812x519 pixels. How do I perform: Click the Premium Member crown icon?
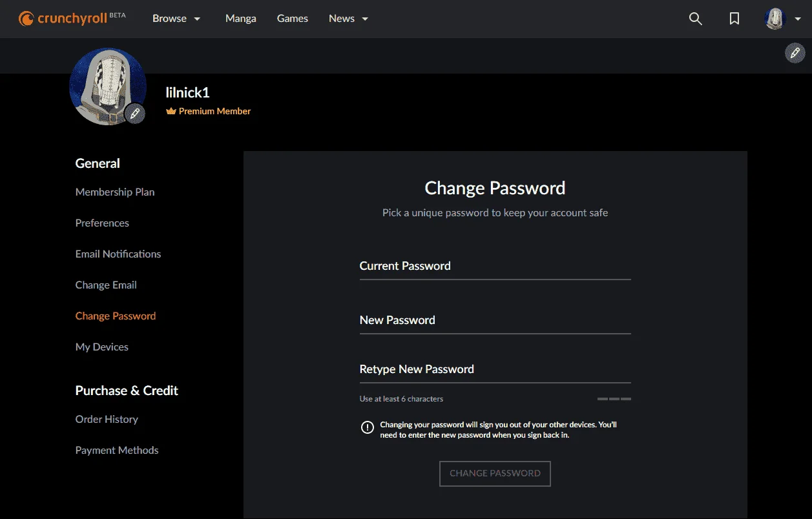pyautogui.click(x=171, y=111)
